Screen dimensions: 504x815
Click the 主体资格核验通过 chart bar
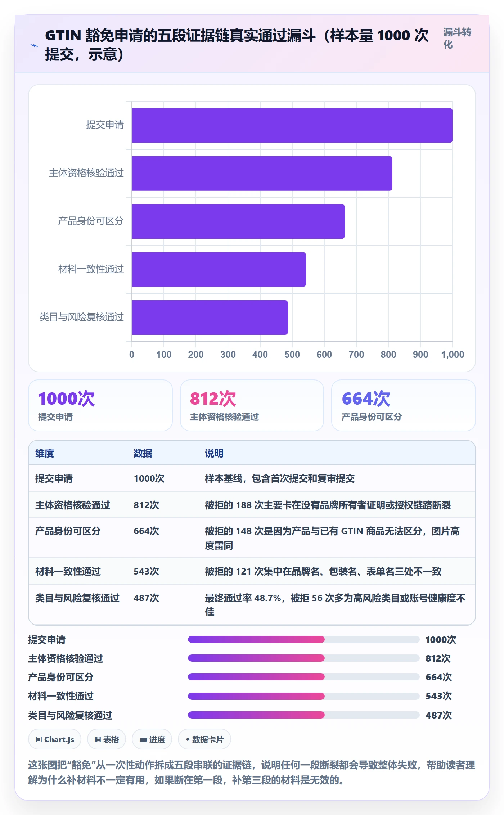point(262,173)
